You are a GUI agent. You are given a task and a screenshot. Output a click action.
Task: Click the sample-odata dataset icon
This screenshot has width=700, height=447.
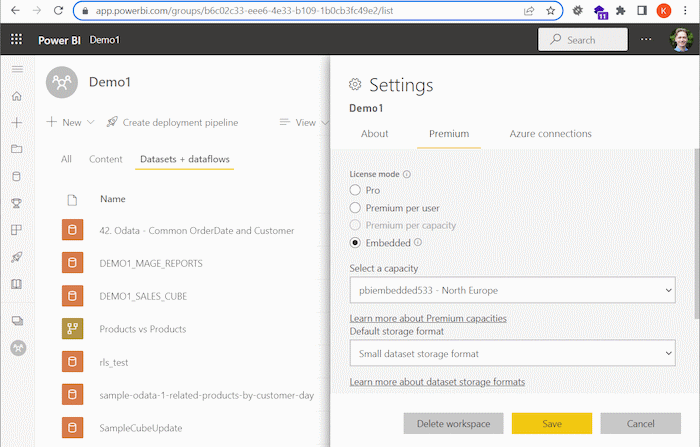pyautogui.click(x=72, y=394)
